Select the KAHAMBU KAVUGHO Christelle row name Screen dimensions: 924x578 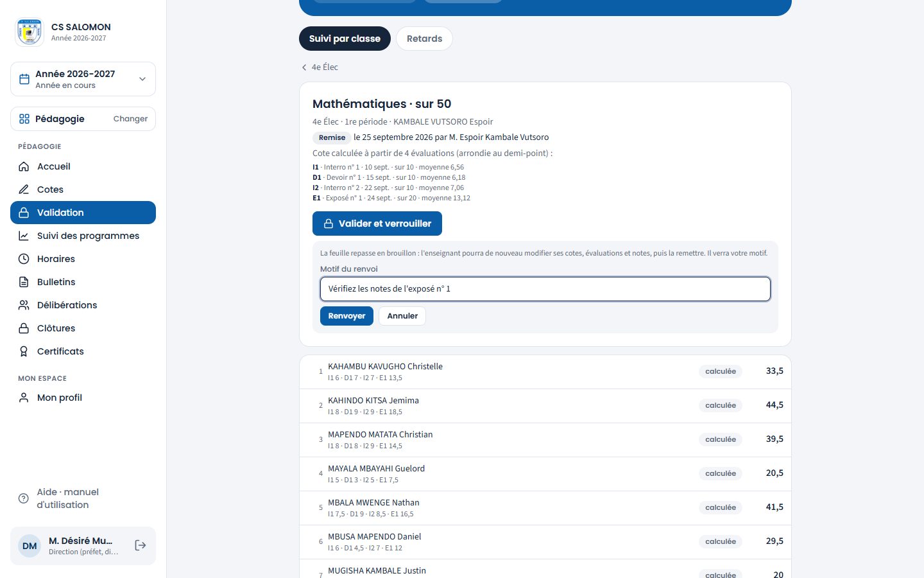tap(385, 366)
